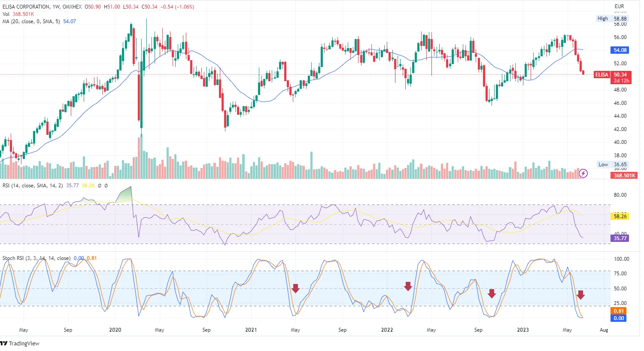Click the ELISA CORPORATION symbol title
Image resolution: width=644 pixels, height=351 pixels.
(x=26, y=7)
